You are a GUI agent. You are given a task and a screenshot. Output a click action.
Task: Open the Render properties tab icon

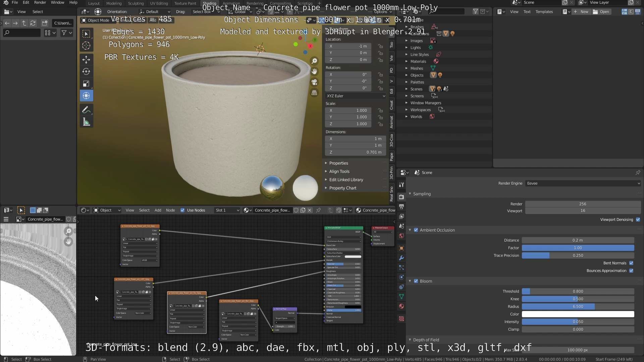pos(401,197)
